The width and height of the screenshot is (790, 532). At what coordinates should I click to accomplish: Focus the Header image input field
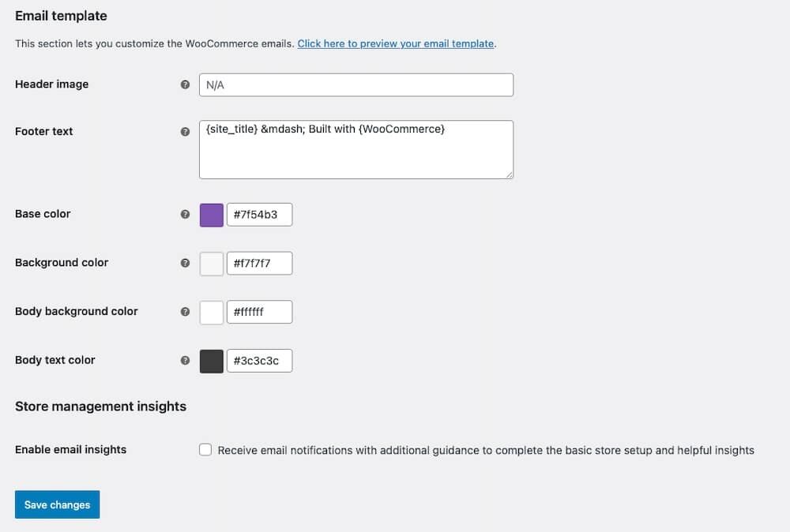[x=355, y=85]
